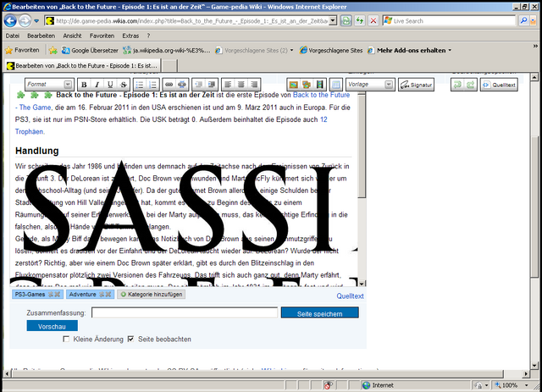Undo the last edit
542x392 pixels.
pyautogui.click(x=457, y=85)
